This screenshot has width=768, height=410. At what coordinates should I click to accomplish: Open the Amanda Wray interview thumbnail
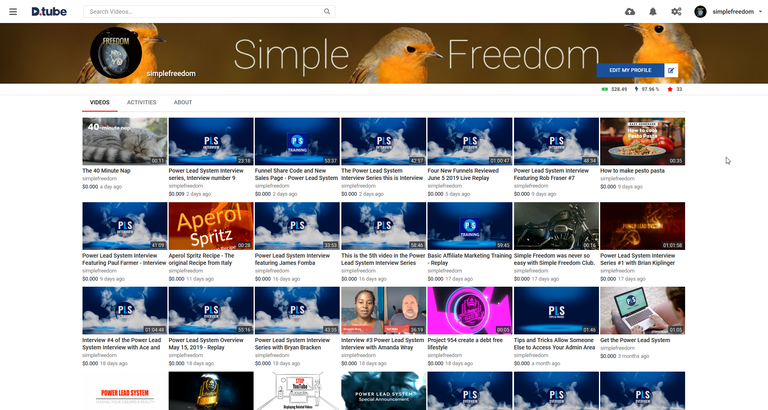(x=384, y=311)
